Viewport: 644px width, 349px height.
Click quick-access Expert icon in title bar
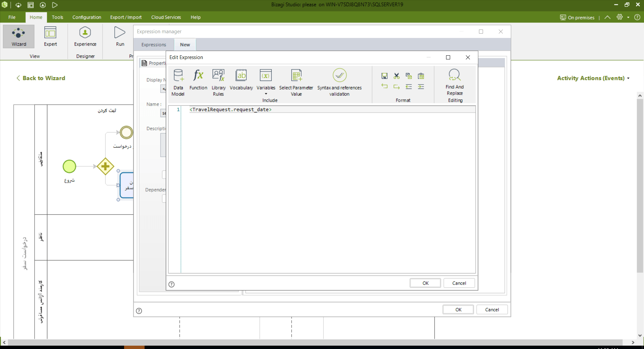[31, 5]
